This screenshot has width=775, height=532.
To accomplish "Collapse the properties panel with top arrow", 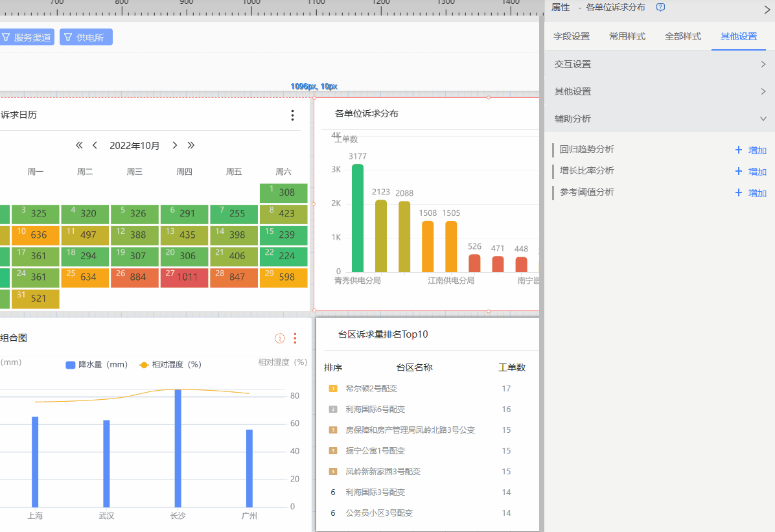I will (767, 9).
